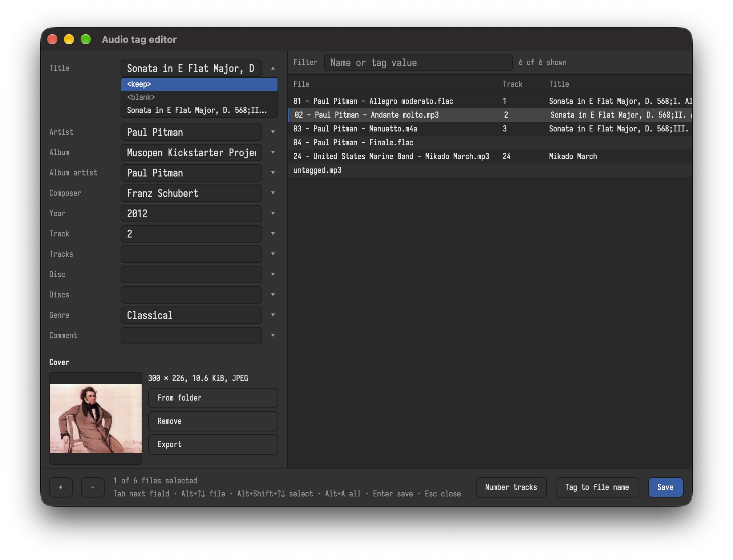The image size is (733, 560).
Task: Click the Title text input field
Action: click(x=191, y=68)
